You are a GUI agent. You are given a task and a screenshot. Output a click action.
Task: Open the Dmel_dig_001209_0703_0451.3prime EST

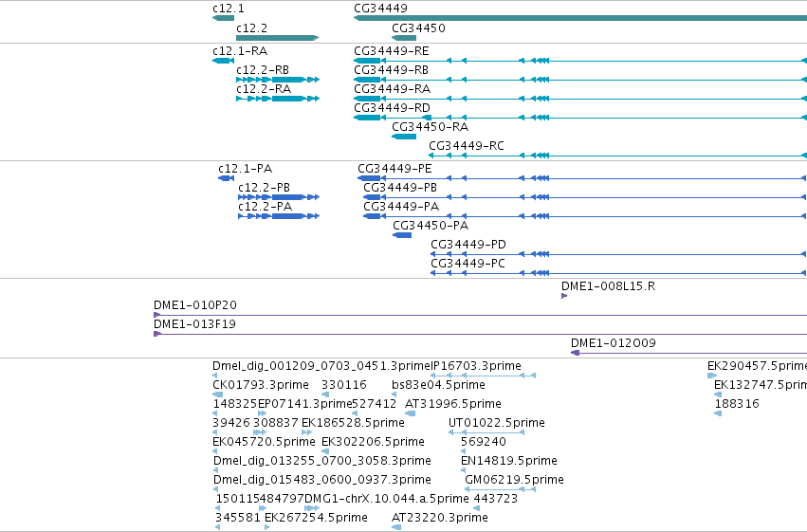(321, 366)
